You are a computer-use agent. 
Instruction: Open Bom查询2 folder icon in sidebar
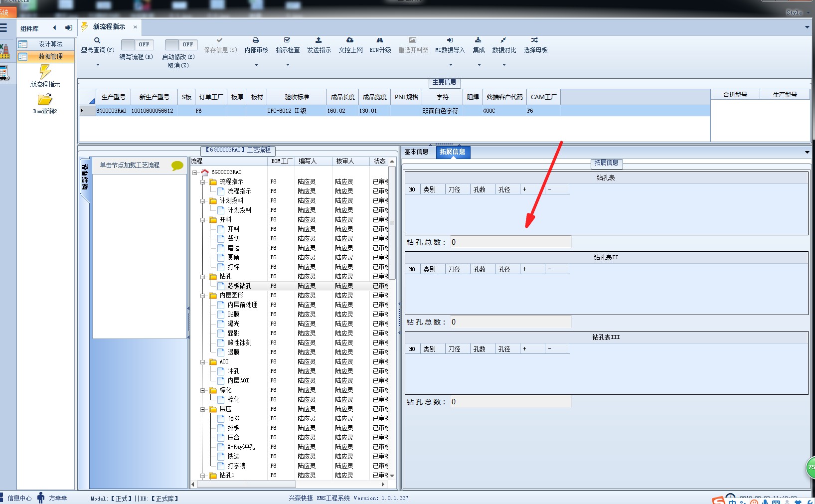tap(45, 100)
